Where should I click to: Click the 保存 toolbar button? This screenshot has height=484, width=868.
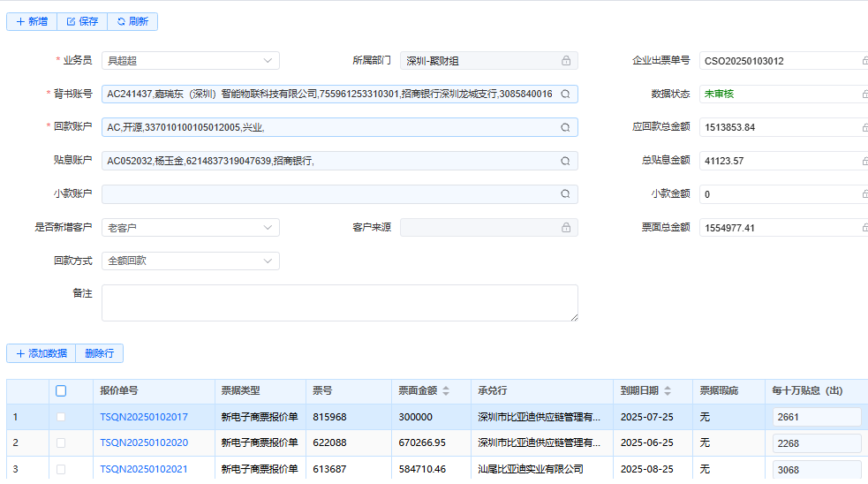pos(82,21)
